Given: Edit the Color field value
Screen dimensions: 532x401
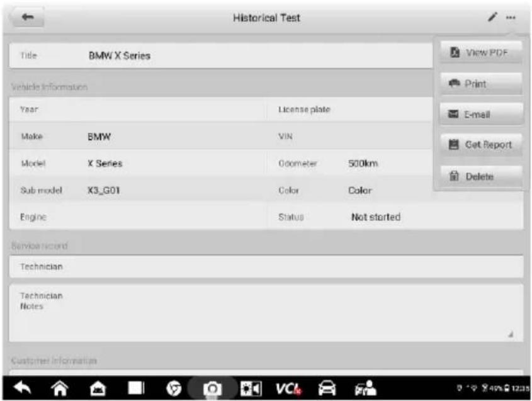Looking at the screenshot, I should click(x=360, y=190).
